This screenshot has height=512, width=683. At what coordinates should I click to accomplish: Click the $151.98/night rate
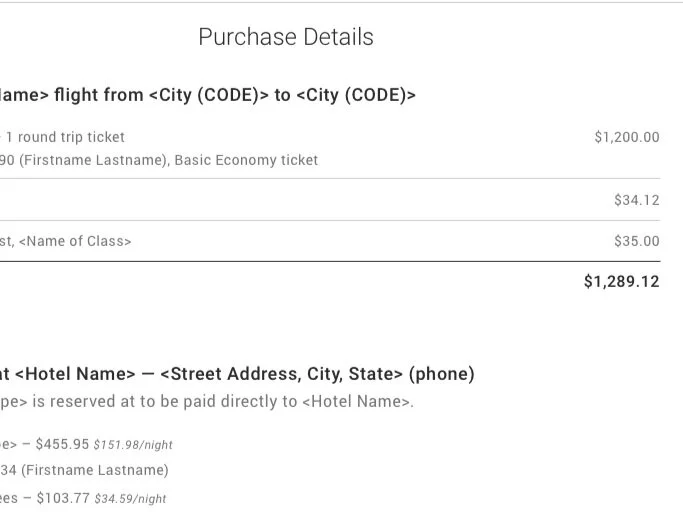click(x=133, y=445)
